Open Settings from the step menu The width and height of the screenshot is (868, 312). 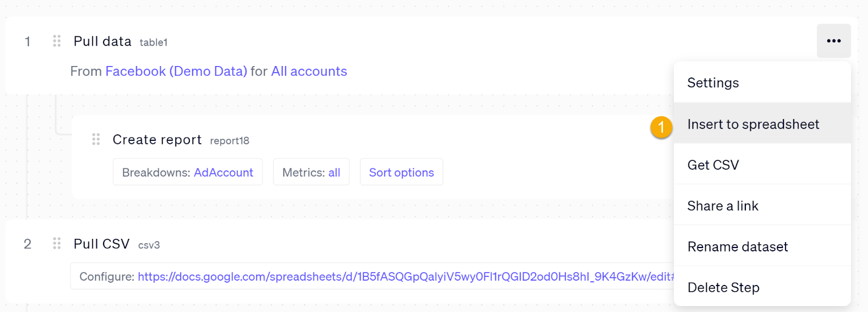[x=713, y=83]
